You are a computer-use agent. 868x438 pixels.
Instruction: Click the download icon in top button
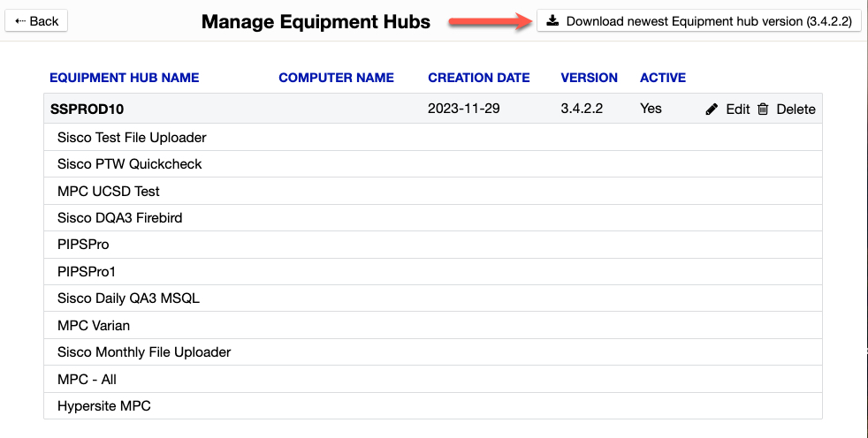pyautogui.click(x=552, y=21)
